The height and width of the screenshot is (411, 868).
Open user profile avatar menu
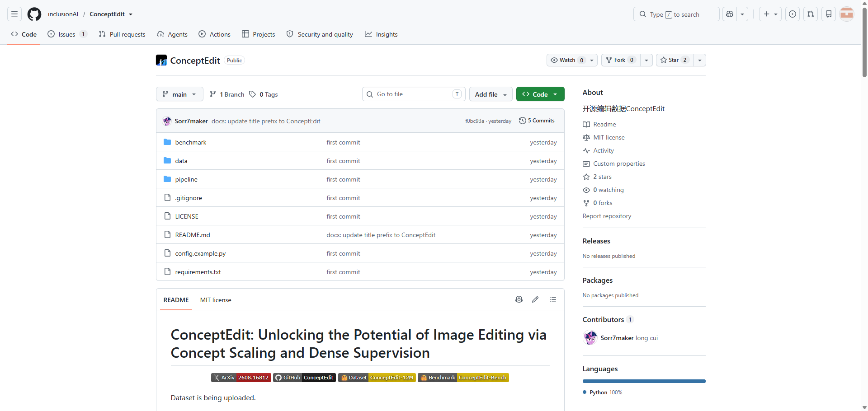[x=847, y=14]
